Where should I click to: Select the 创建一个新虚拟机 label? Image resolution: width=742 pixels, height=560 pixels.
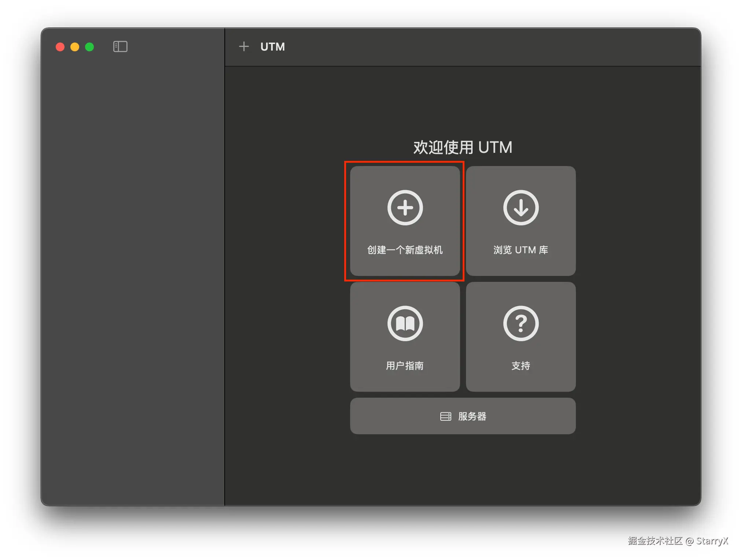(x=405, y=250)
